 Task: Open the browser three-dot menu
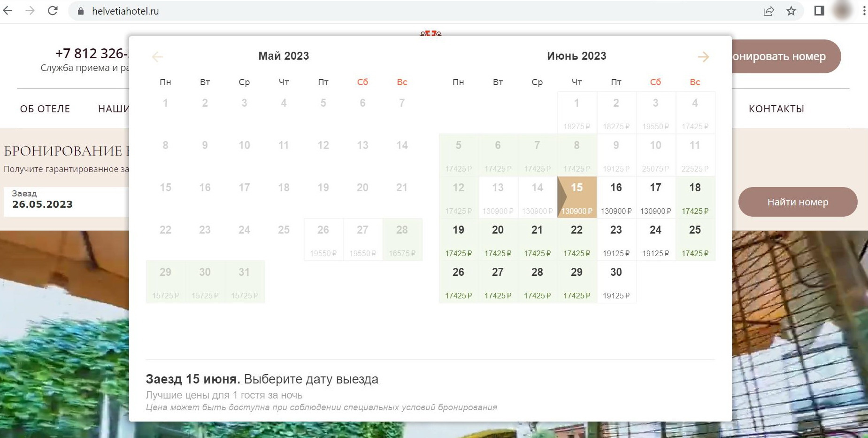click(864, 11)
